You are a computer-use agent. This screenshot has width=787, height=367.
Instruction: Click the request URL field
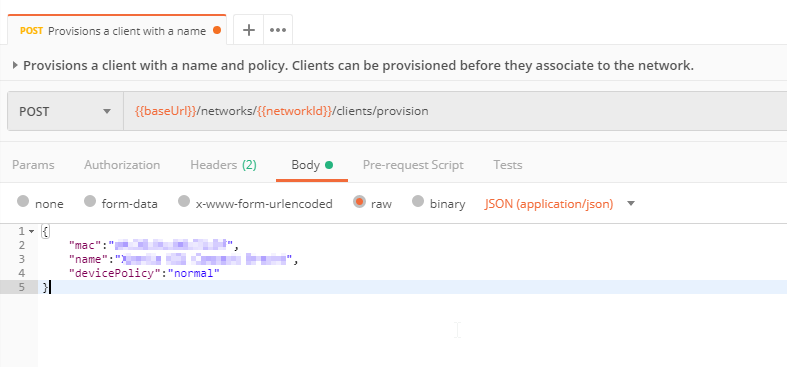(455, 111)
